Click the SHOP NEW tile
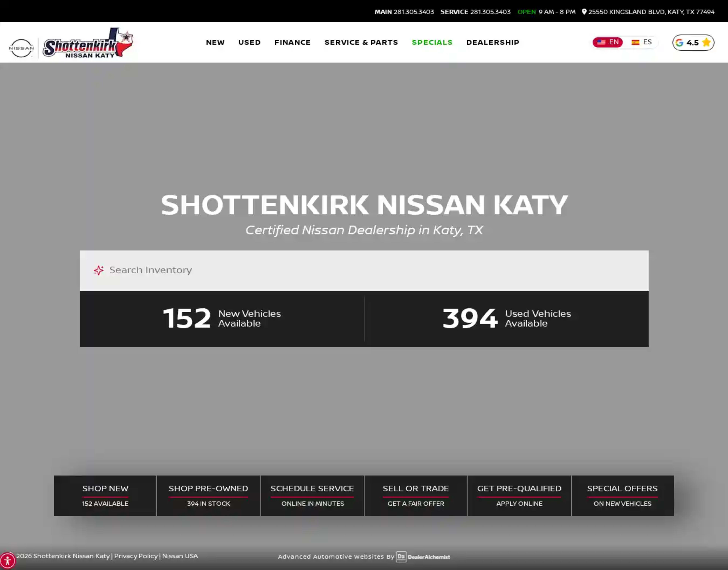728x570 pixels. click(x=105, y=496)
